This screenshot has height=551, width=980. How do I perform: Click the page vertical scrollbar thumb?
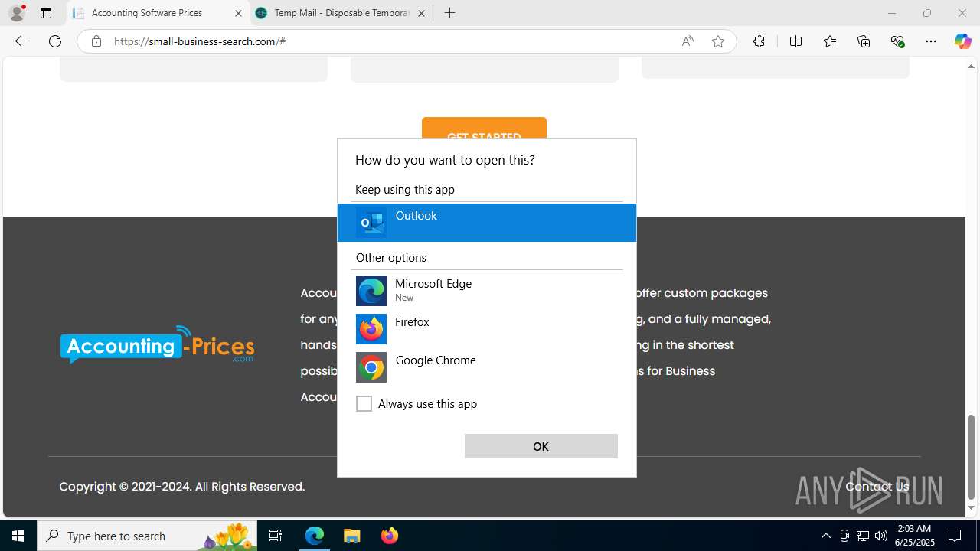click(x=972, y=457)
